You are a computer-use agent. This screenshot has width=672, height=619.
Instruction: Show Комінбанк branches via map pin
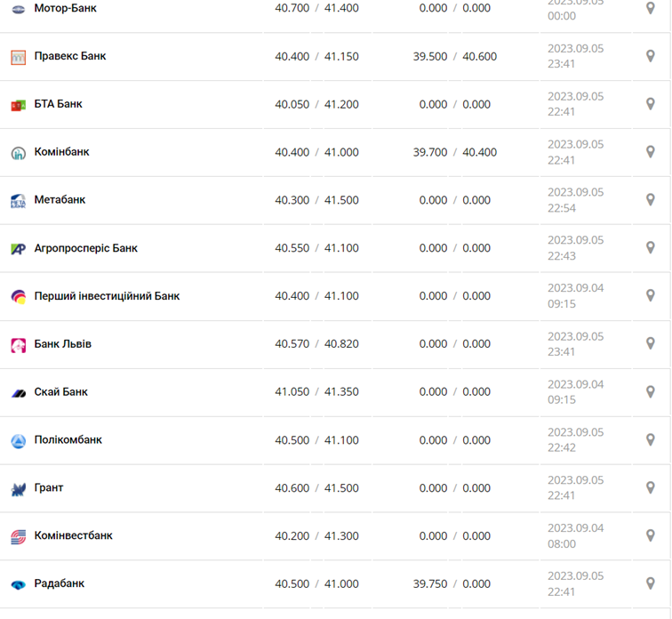650,152
